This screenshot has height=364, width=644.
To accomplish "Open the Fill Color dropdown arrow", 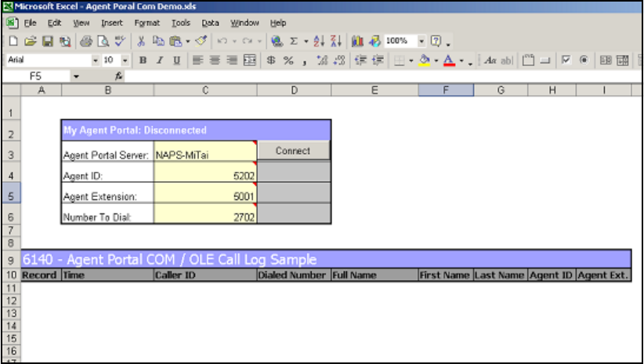I will tap(436, 61).
